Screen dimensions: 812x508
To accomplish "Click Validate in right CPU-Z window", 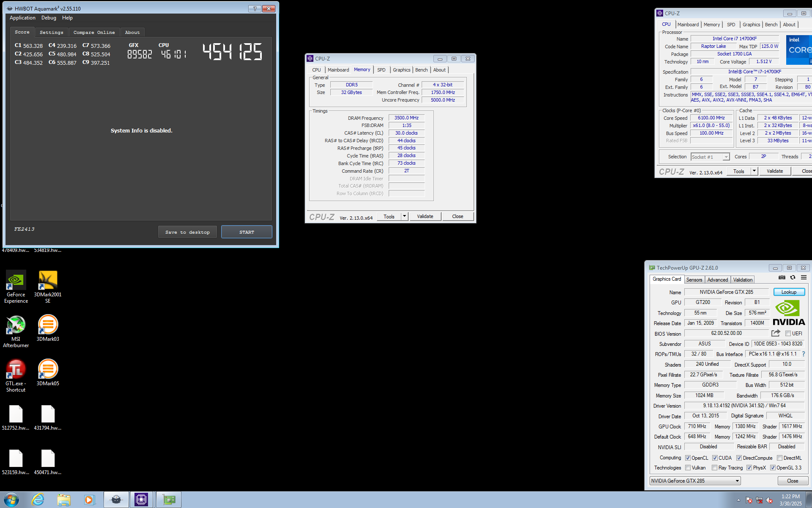I will 775,171.
